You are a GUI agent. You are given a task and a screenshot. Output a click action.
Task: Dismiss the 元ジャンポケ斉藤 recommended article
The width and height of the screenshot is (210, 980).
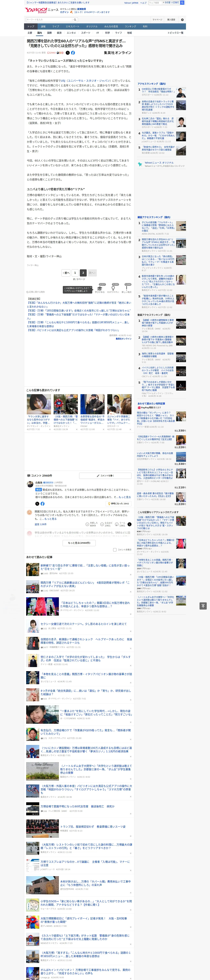click(x=130, y=430)
